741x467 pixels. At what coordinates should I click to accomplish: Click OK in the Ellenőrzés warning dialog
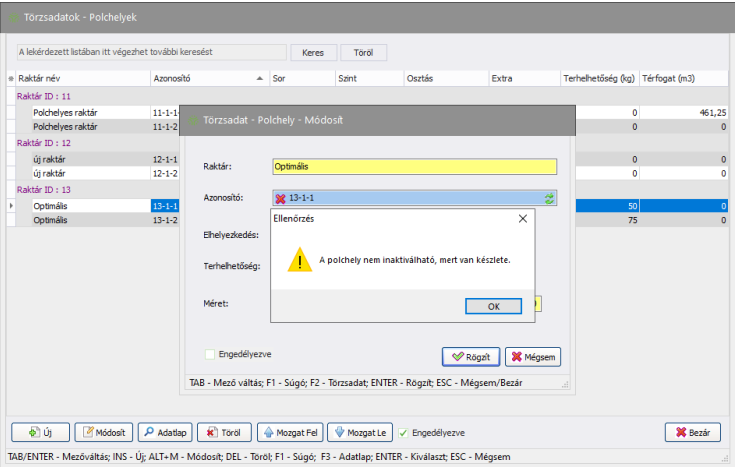point(494,306)
